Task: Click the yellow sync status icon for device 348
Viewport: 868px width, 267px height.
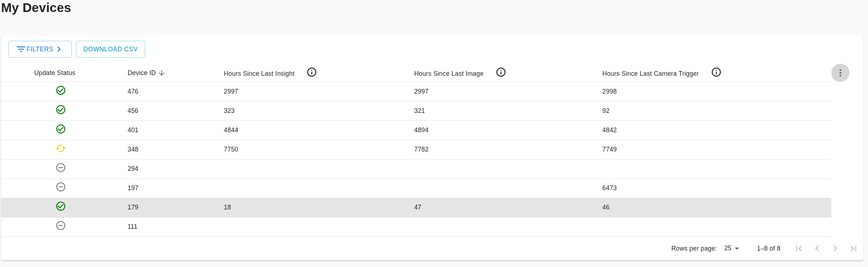Action: 61,148
